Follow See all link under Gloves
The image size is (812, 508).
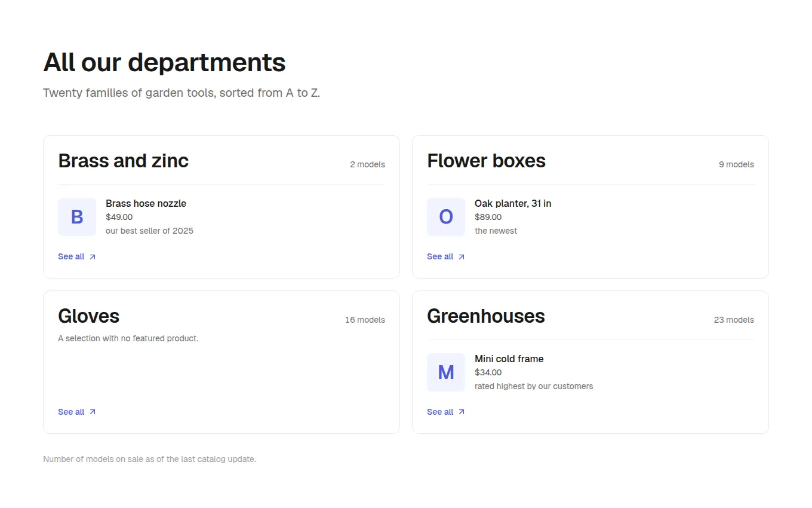tap(77, 412)
